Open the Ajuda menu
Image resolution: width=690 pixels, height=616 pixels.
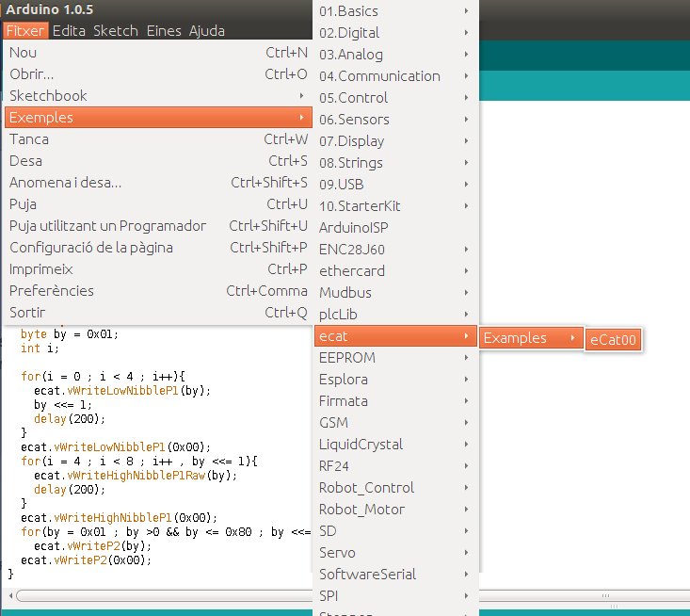tap(207, 31)
